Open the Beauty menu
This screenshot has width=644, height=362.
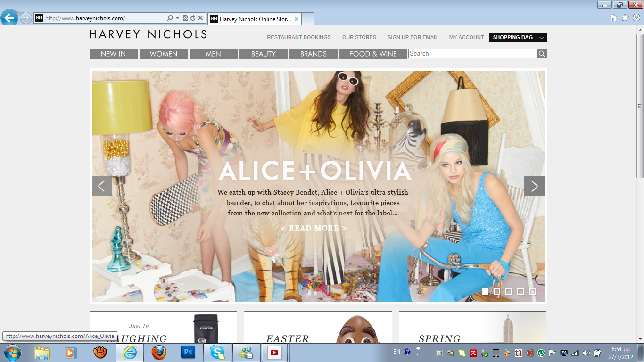(264, 54)
